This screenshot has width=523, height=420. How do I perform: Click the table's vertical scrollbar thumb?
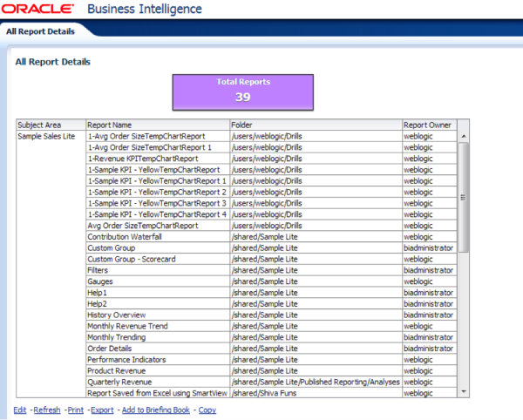click(463, 196)
